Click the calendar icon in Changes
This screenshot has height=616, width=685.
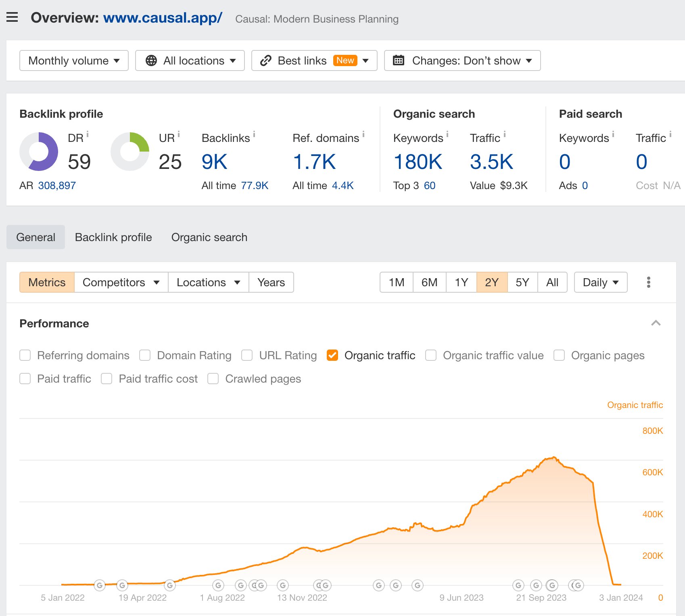point(399,60)
